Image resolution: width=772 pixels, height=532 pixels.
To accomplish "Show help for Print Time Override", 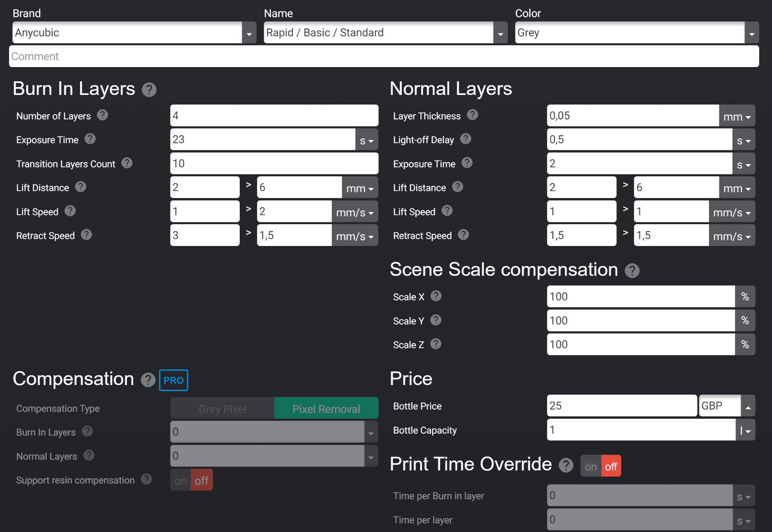I will (x=566, y=465).
